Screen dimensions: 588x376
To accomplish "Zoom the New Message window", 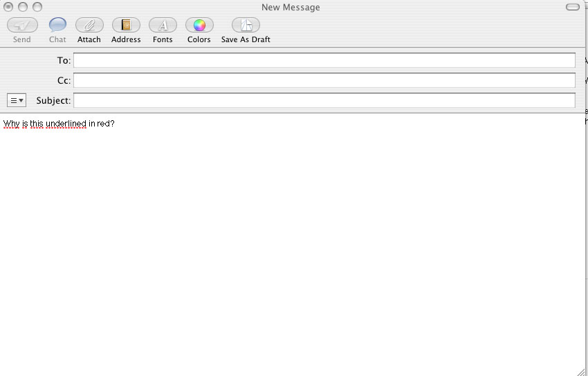I will [x=37, y=7].
